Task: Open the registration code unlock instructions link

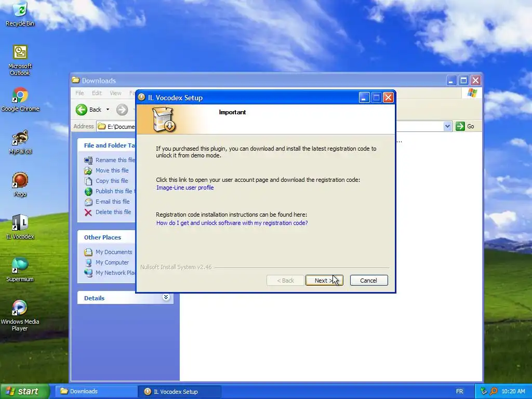Action: (232, 223)
